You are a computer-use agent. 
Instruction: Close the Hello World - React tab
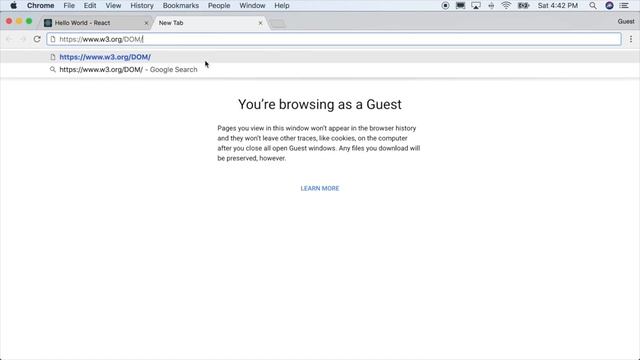[146, 23]
